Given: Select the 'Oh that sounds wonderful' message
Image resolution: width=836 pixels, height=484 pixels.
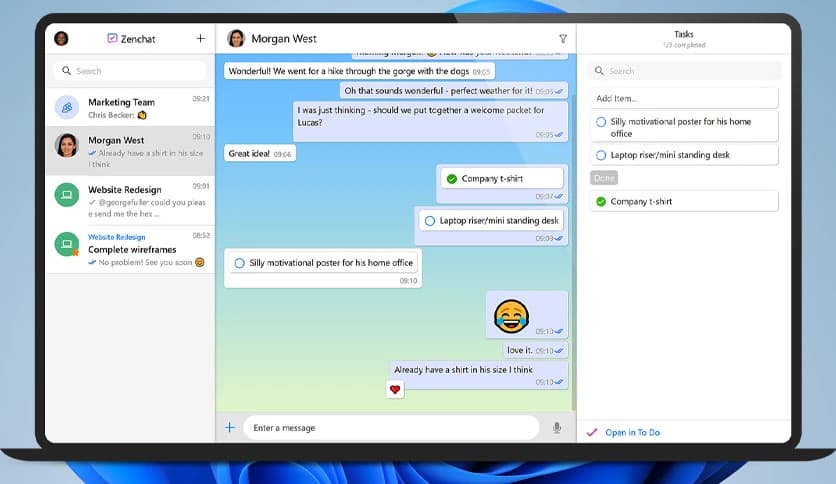Looking at the screenshot, I should coord(454,91).
